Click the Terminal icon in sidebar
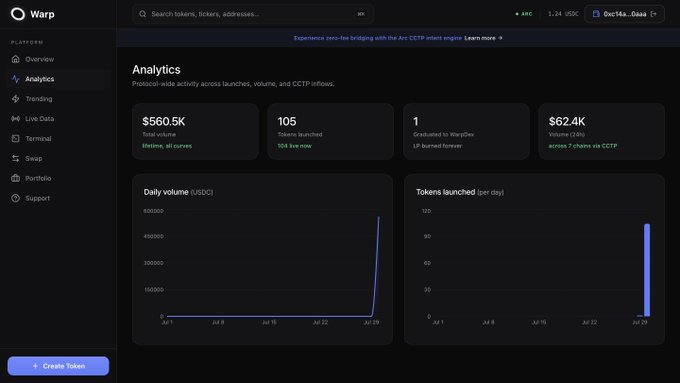Viewport: 680px width, 383px height. [x=16, y=138]
